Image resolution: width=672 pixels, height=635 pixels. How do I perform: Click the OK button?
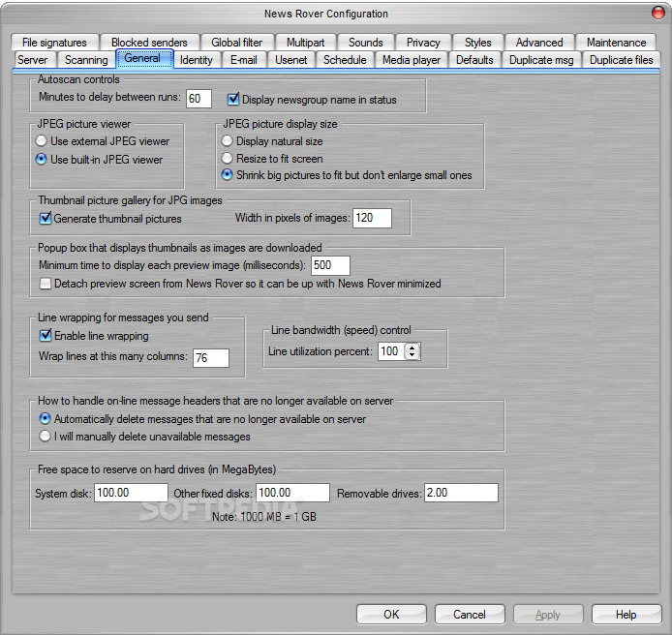coord(391,615)
